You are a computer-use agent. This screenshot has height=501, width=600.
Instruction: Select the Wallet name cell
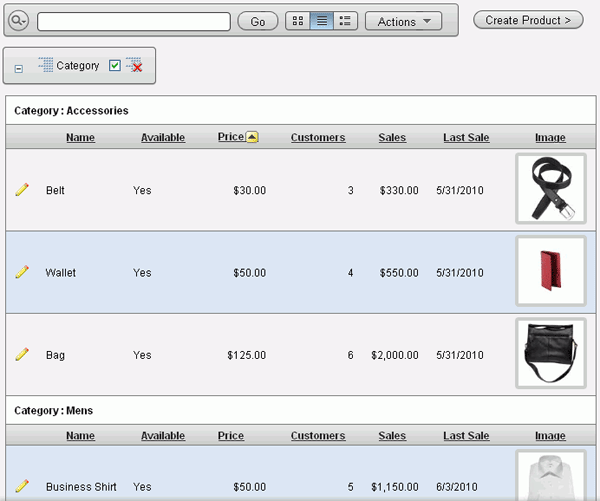[60, 273]
